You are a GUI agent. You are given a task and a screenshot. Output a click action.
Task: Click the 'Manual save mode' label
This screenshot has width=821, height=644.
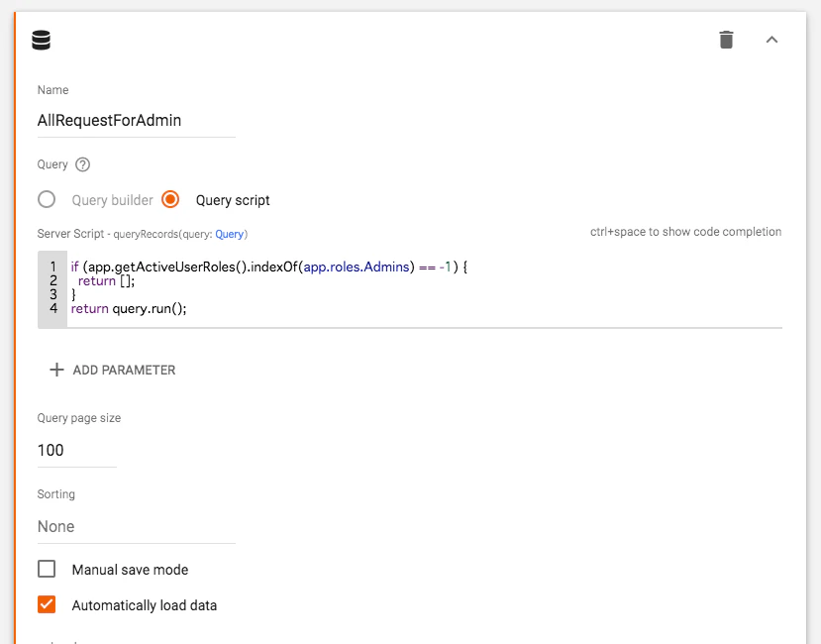click(x=130, y=570)
